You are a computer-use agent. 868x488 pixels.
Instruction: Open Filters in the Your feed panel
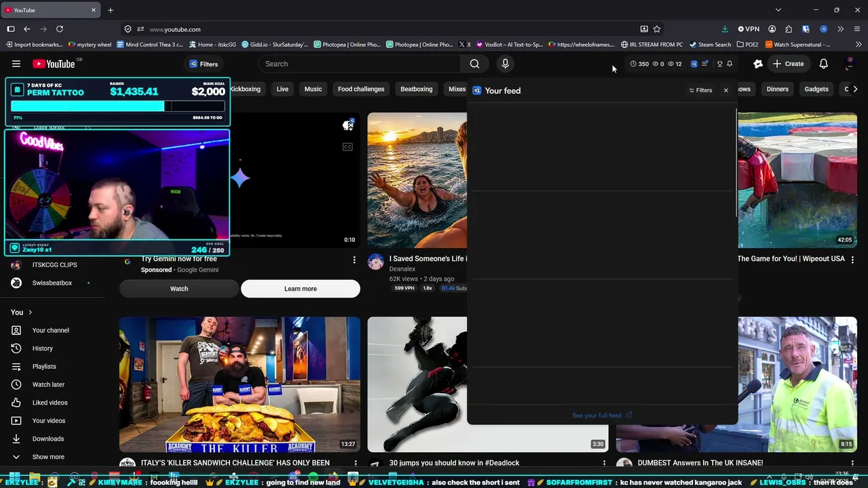pos(701,90)
